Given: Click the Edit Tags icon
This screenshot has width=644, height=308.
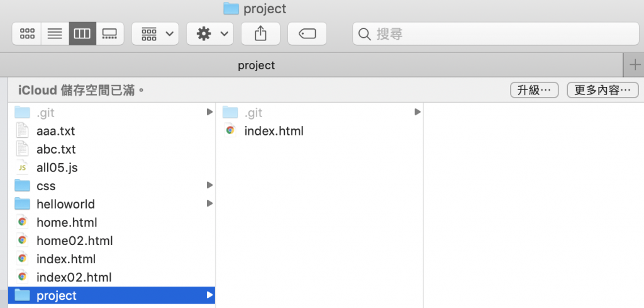Looking at the screenshot, I should coord(307,34).
